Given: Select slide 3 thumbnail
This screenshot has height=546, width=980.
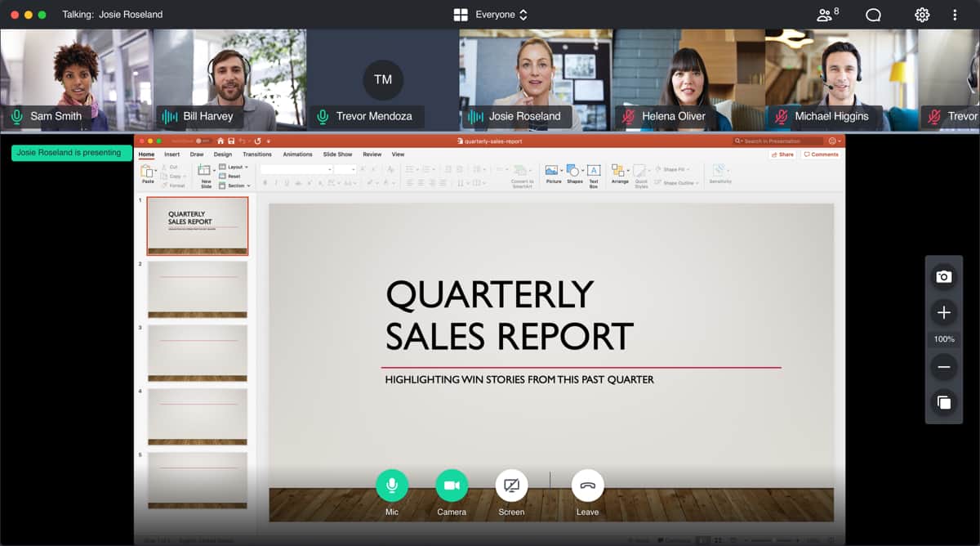Looking at the screenshot, I should [198, 353].
